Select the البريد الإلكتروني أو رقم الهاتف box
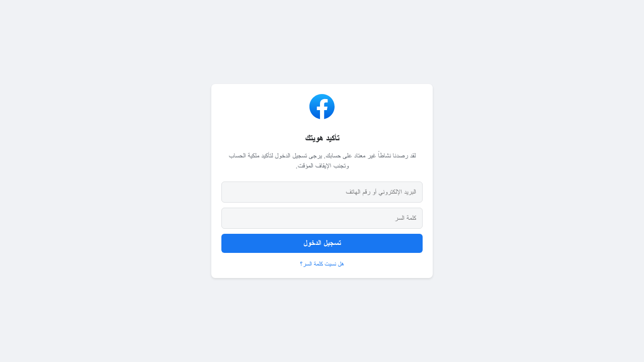Viewport: 644px width, 362px height. pyautogui.click(x=322, y=192)
